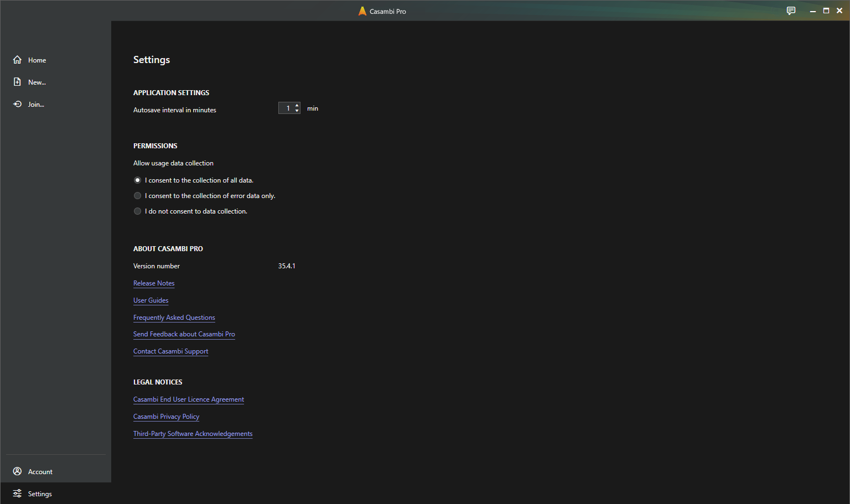Click the Join arrow icon
The image size is (850, 504).
17,104
